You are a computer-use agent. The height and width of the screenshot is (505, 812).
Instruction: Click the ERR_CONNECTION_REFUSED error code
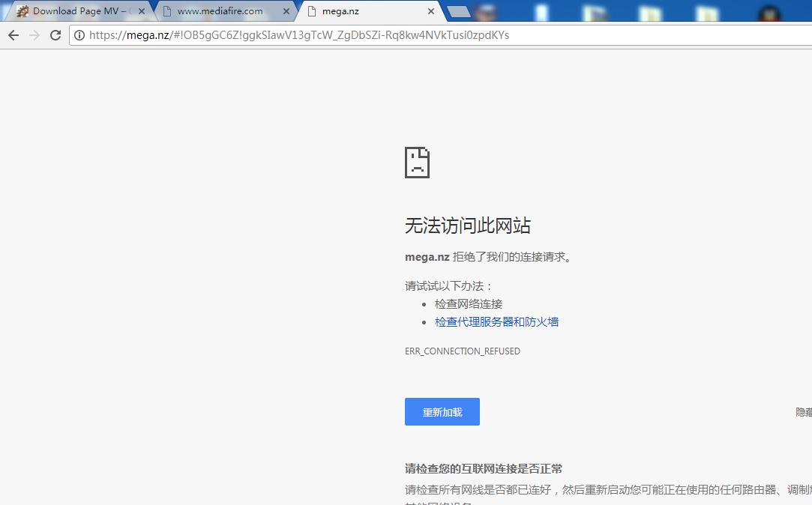click(463, 351)
